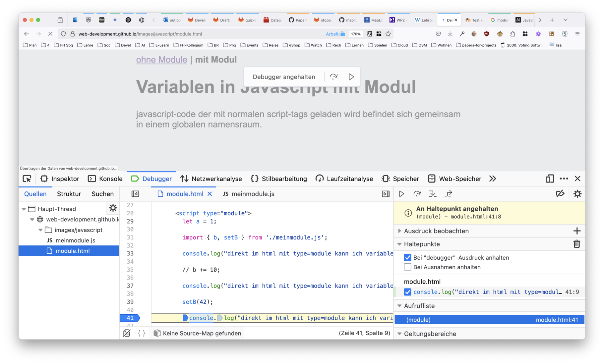Resume execution in debugger toolbar

pyautogui.click(x=401, y=194)
